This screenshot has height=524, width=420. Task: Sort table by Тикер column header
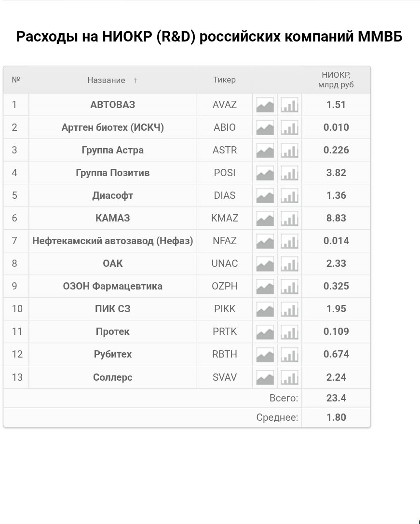[224, 80]
